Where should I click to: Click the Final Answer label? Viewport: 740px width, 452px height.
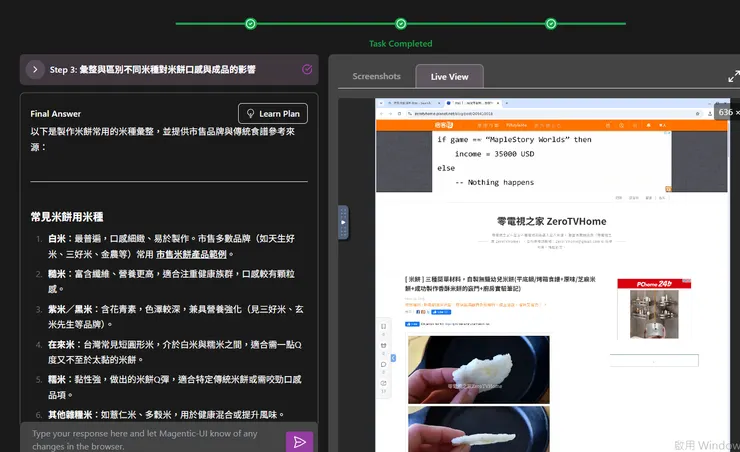click(56, 114)
